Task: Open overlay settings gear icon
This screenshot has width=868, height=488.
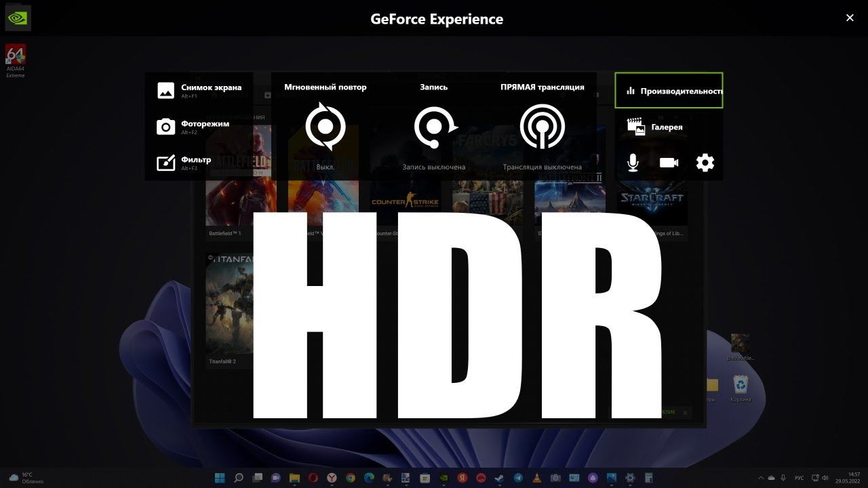Action: 705,163
